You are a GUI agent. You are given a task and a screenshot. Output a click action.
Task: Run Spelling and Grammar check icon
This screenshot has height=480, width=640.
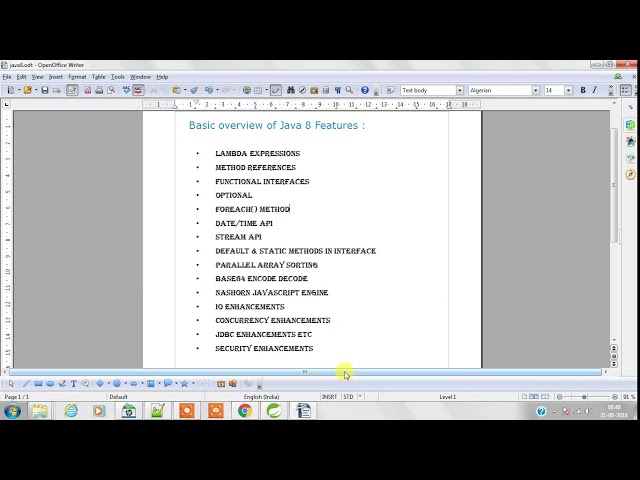click(x=127, y=90)
